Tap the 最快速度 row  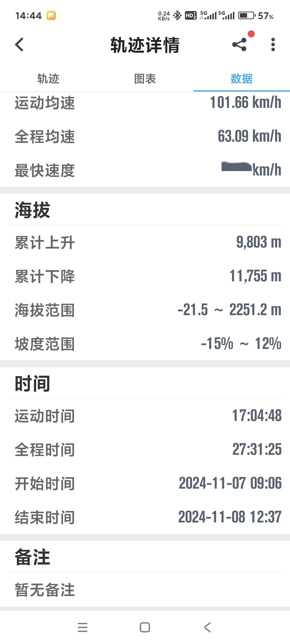coord(145,170)
